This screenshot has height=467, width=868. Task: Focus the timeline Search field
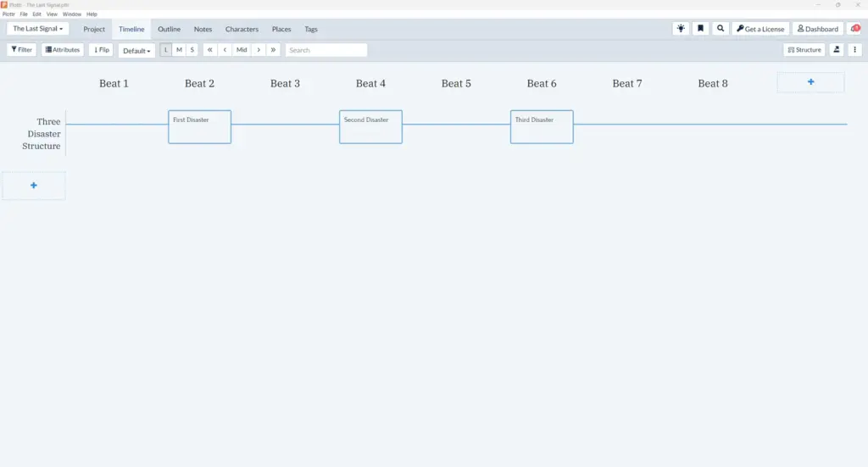click(x=326, y=50)
